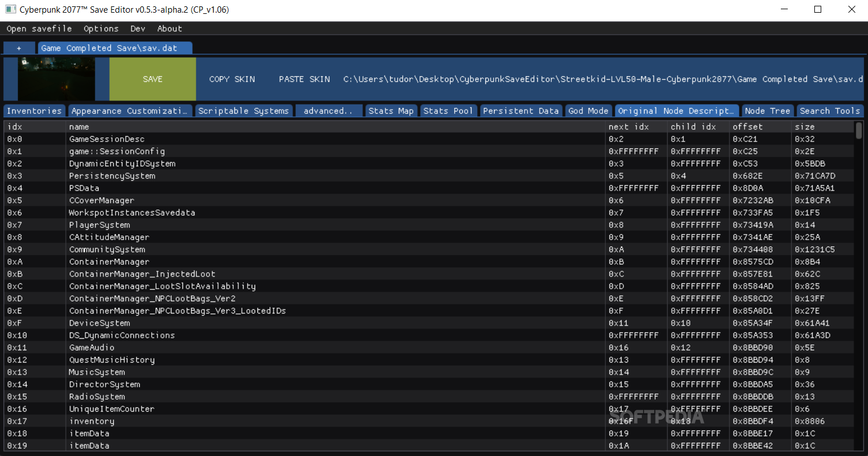
Task: Switch to the Search Tools tab
Action: pos(830,111)
